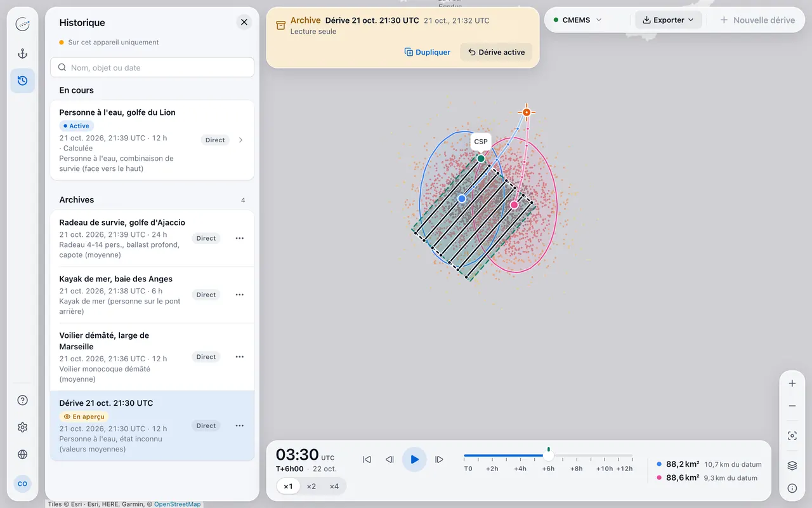The width and height of the screenshot is (812, 508).
Task: Step forward one frame
Action: [x=439, y=459]
